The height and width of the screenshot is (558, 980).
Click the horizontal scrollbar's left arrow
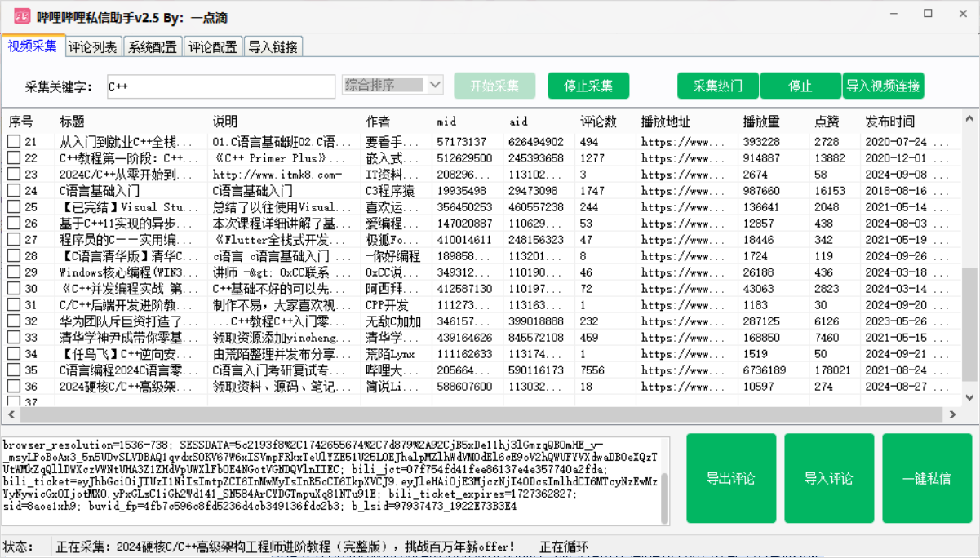(11, 415)
